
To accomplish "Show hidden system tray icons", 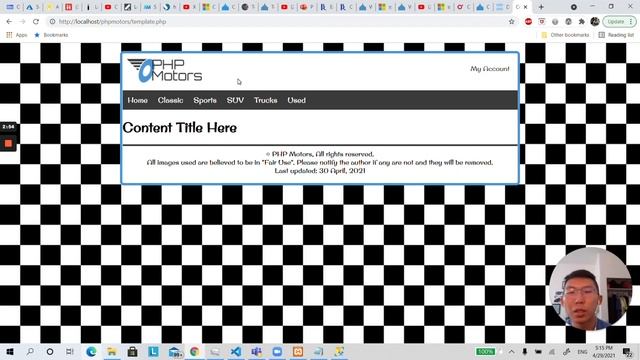I will (x=511, y=351).
